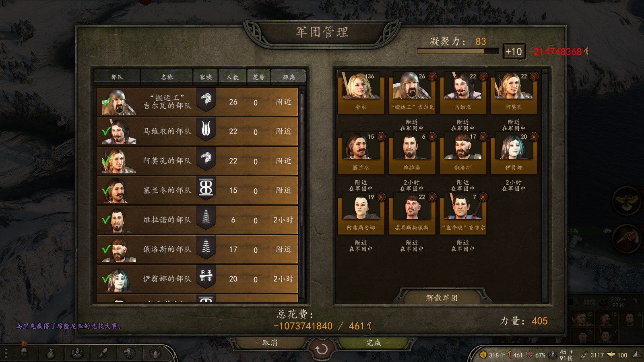This screenshot has height=362, width=644.
Task: Click 吉尔瓦 clan banner icon in list
Action: [206, 100]
